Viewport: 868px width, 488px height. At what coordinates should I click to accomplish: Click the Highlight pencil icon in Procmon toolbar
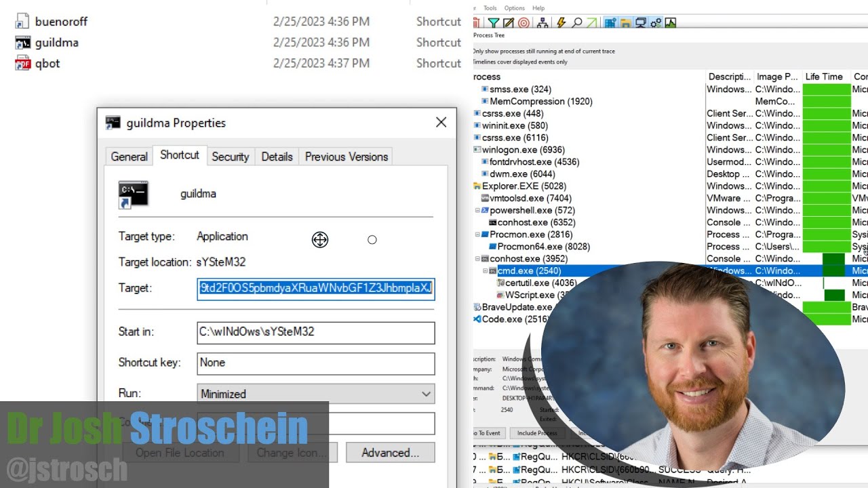(509, 23)
